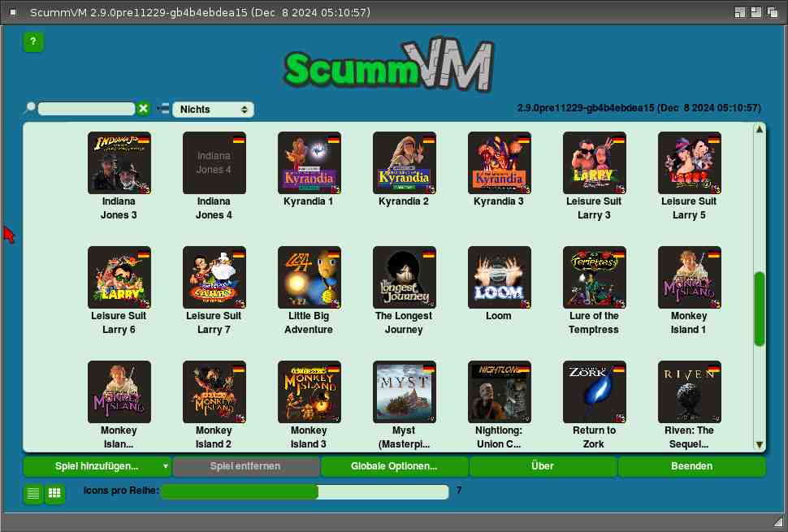788x532 pixels.
Task: Open Globale Optionen dialog
Action: (394, 466)
